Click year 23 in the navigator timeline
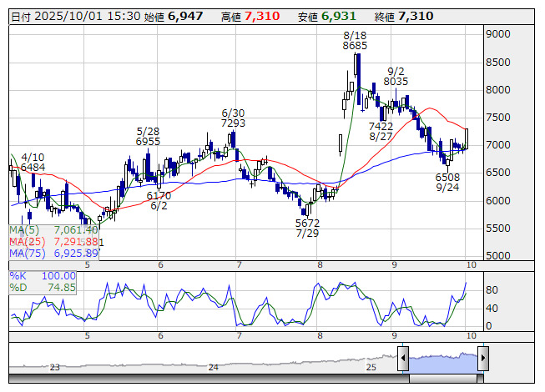The width and height of the screenshot is (545, 392). pos(55,367)
